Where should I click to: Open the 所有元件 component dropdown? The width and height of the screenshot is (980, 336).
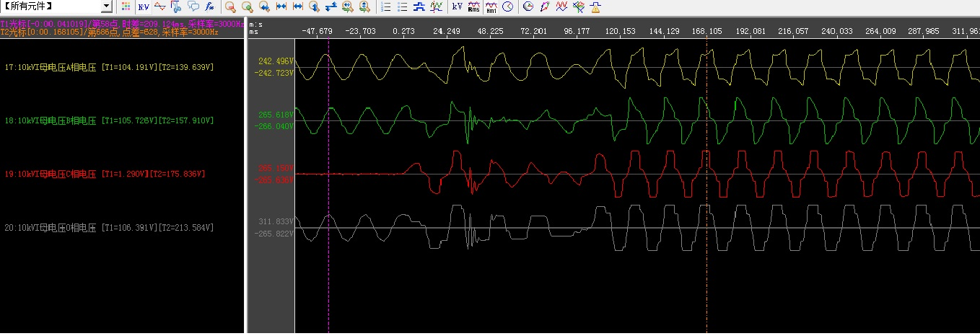click(x=106, y=6)
